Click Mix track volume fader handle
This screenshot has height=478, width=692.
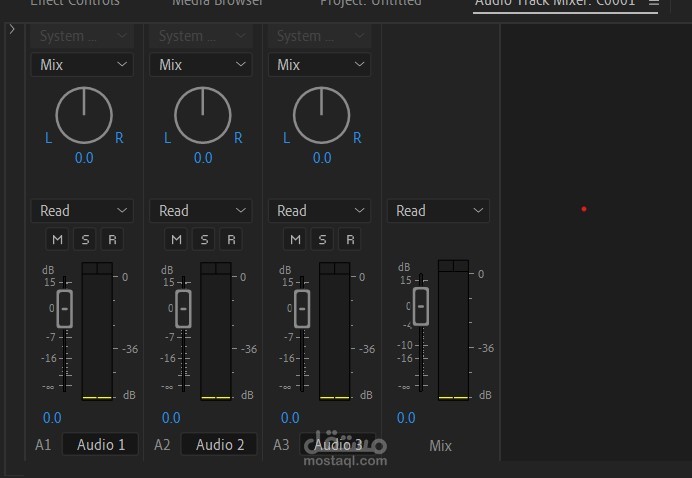pyautogui.click(x=421, y=306)
